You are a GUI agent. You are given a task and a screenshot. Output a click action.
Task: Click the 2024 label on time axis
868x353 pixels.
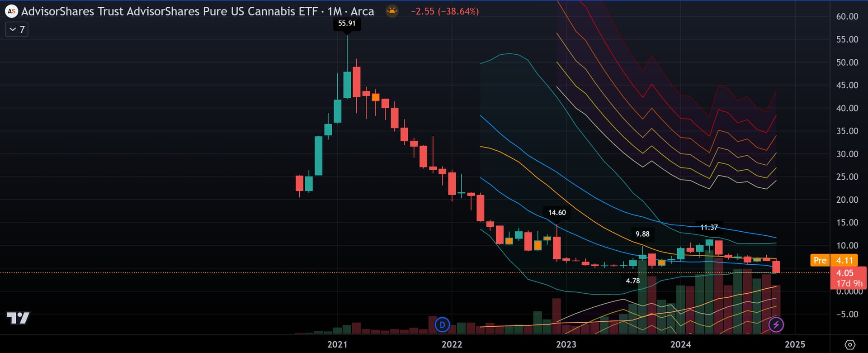pyautogui.click(x=680, y=344)
